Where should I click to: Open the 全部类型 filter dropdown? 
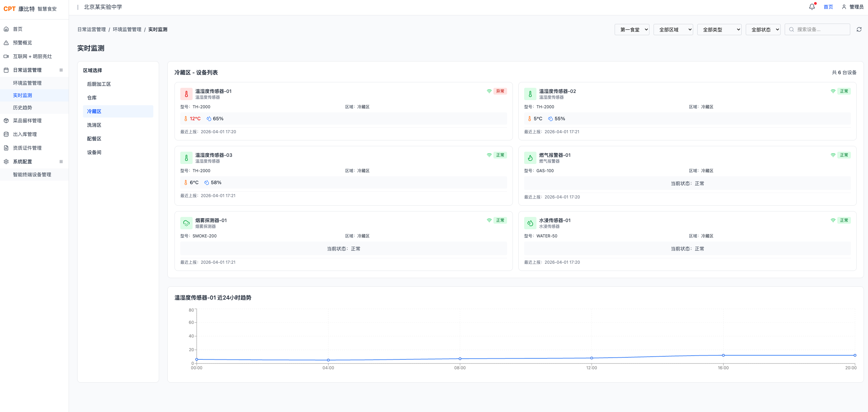719,29
